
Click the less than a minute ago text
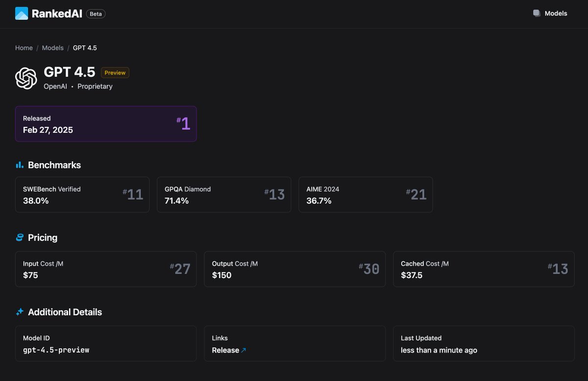coord(439,350)
